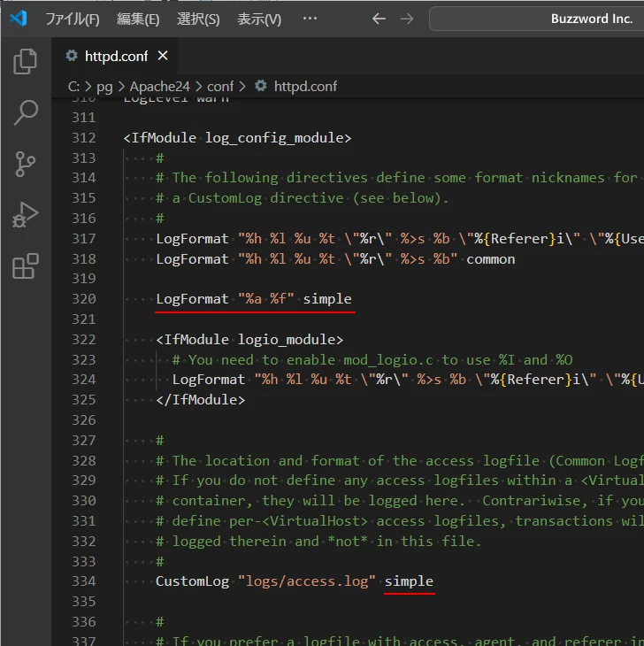The image size is (644, 646).
Task: Click the Apache24 breadcrumb segment
Action: [x=161, y=86]
